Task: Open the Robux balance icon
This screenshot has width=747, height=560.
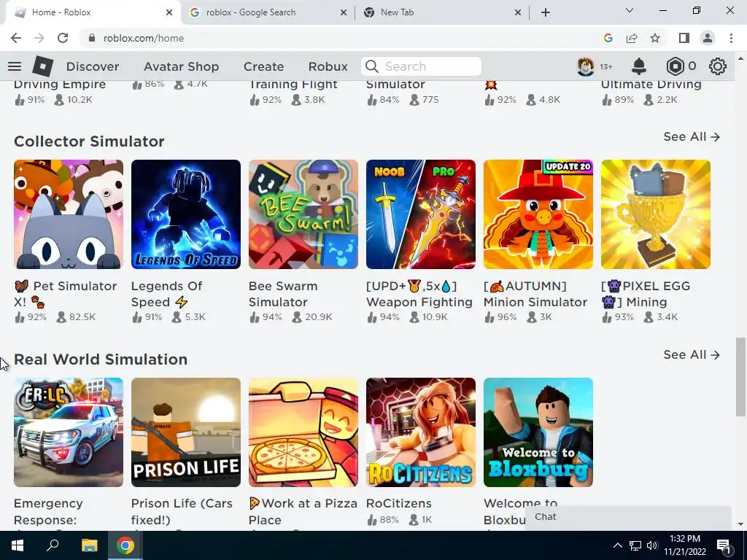Action: click(675, 66)
